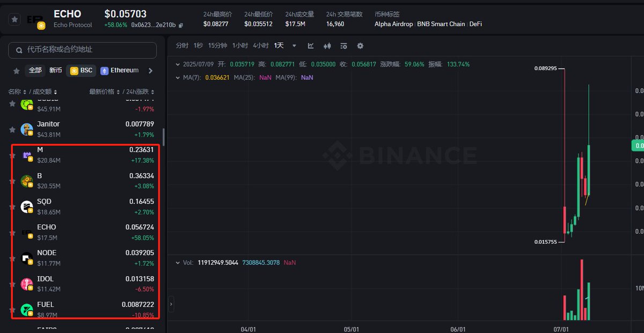Select the Ethereum chain filter
The height and width of the screenshot is (333, 644).
119,70
